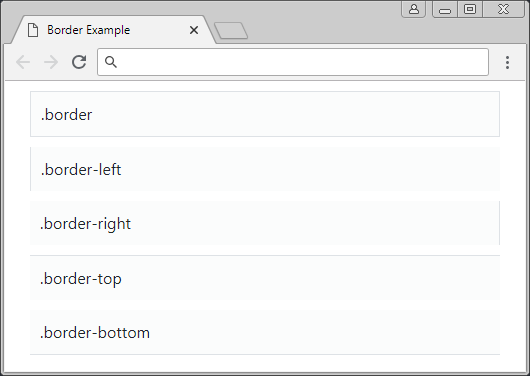Close the Border Example tab
Screen dimensions: 530x376
pos(194,30)
